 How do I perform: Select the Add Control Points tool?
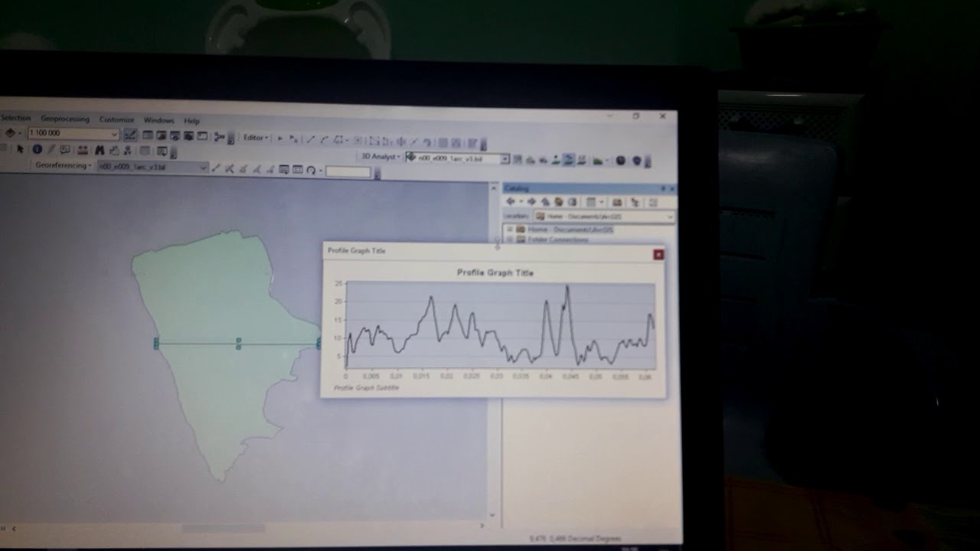[x=216, y=168]
